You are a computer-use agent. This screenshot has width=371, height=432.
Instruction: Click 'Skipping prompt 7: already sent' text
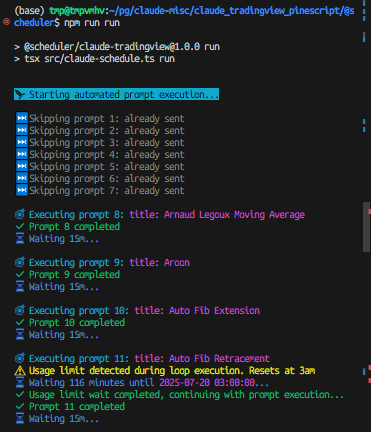click(107, 190)
